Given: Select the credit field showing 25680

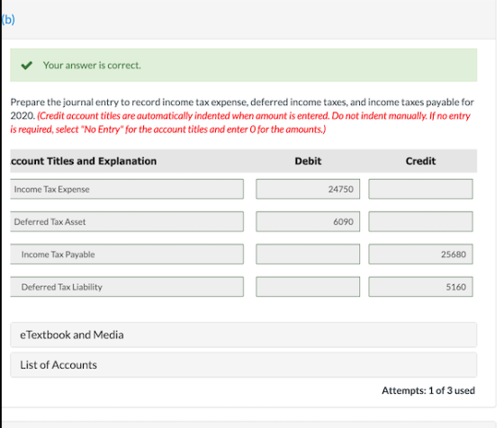Looking at the screenshot, I should [x=420, y=254].
